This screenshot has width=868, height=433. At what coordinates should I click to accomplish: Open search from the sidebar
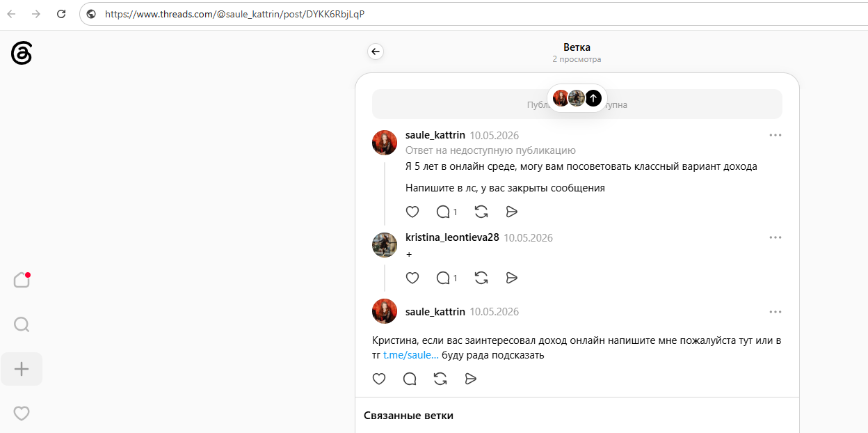[x=22, y=324]
